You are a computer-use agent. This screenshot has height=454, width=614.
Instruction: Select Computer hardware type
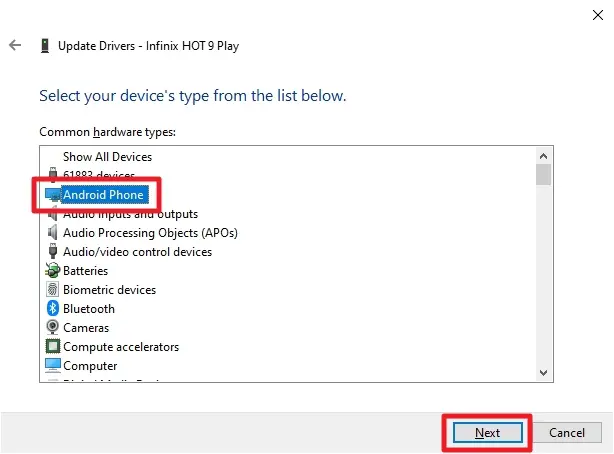click(x=90, y=366)
